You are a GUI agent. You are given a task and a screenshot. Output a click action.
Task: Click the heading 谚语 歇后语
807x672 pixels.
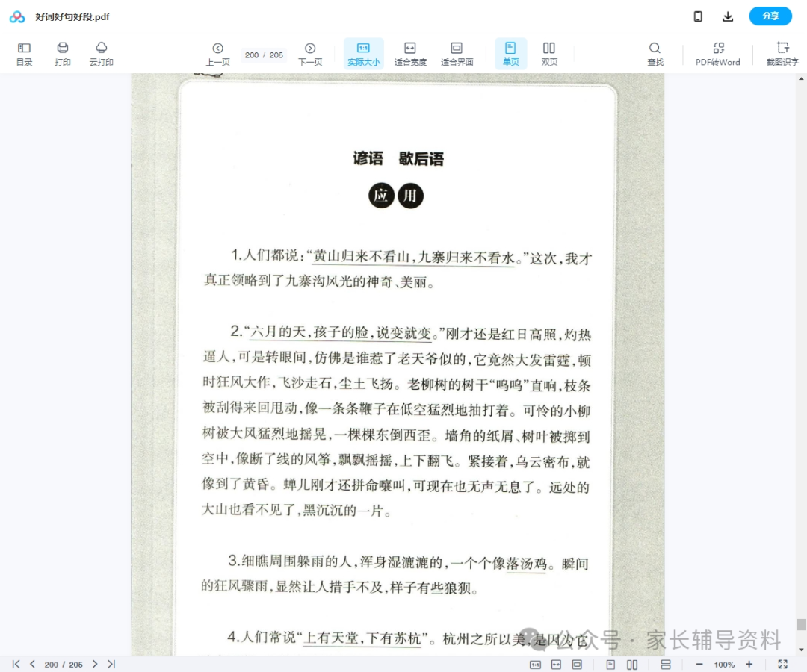pyautogui.click(x=398, y=158)
